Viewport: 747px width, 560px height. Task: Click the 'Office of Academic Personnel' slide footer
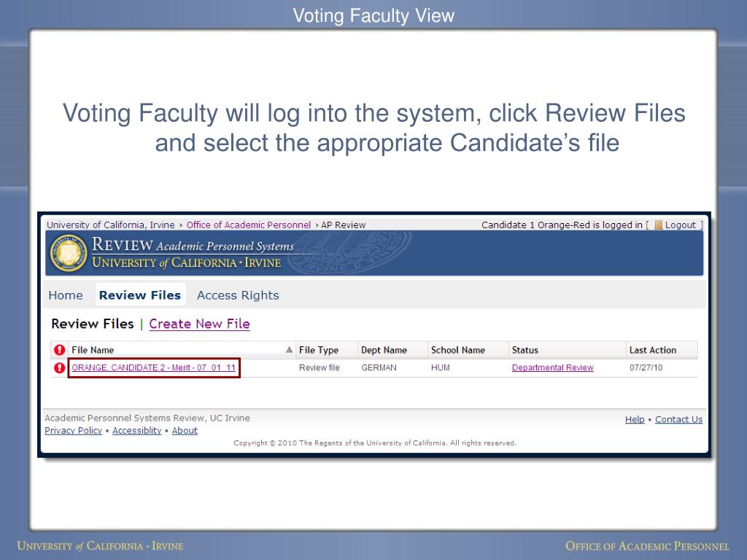648,546
